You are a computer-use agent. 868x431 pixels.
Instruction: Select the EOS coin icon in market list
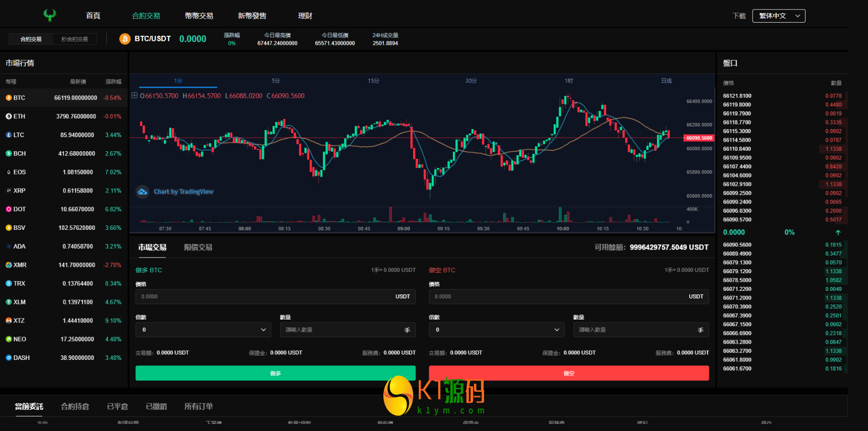pos(9,172)
